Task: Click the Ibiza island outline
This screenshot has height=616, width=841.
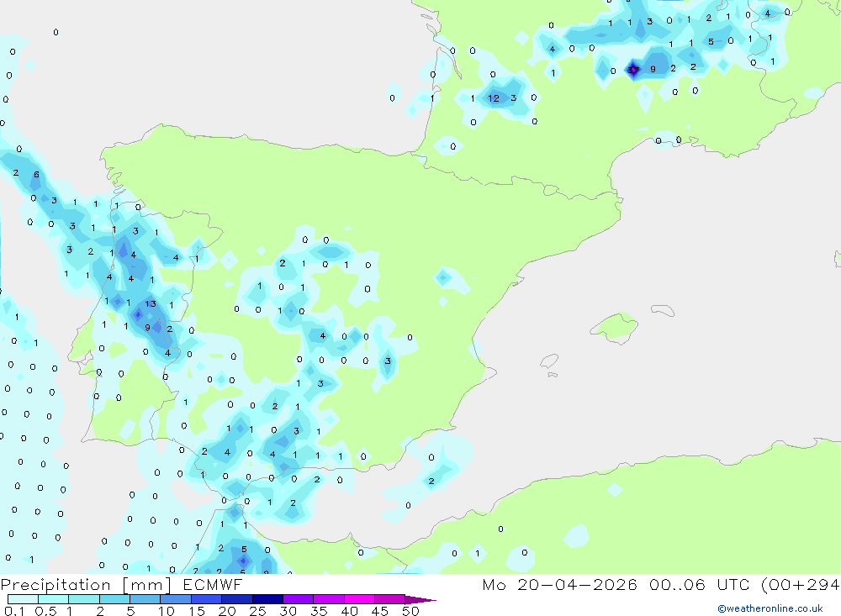Action: [549, 361]
